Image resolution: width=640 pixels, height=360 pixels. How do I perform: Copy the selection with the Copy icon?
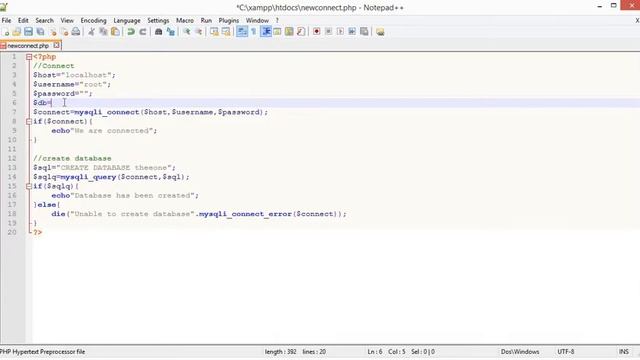coord(103,32)
